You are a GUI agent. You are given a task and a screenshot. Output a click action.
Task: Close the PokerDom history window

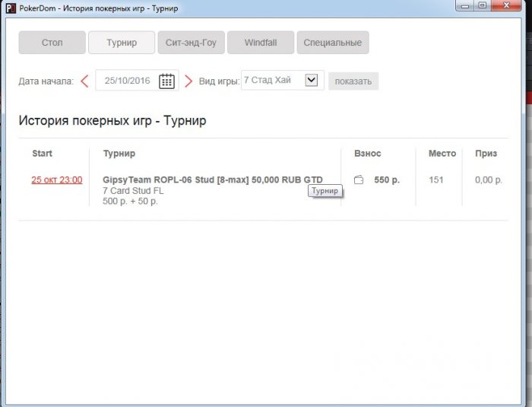(506, 5)
